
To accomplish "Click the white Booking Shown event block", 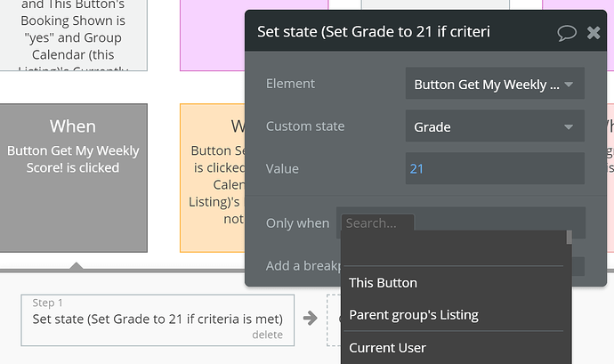I will click(x=74, y=34).
